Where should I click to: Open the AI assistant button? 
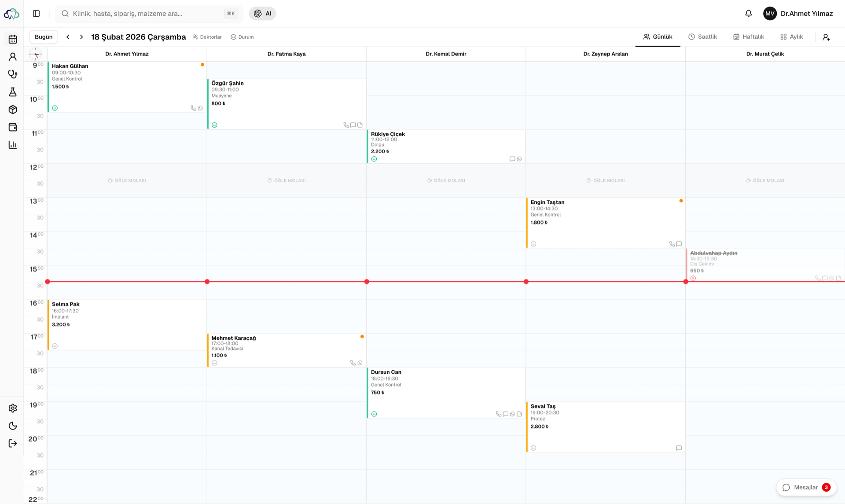click(263, 14)
